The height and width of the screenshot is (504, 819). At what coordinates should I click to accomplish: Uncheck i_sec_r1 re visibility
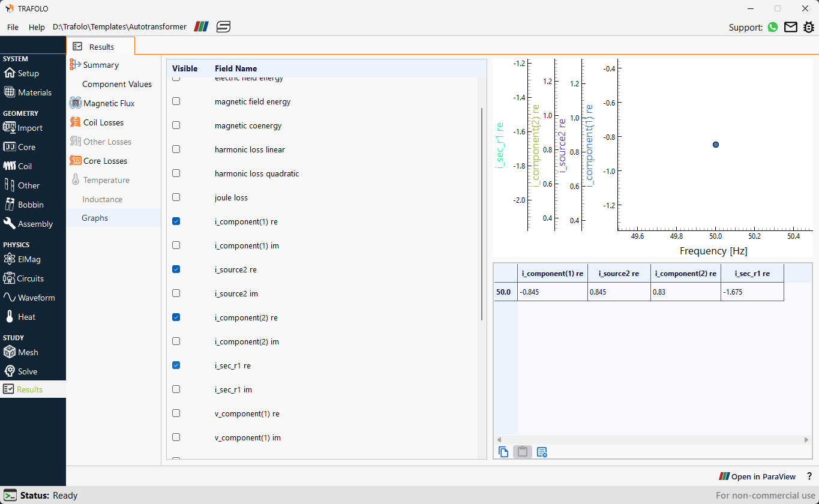coord(176,365)
